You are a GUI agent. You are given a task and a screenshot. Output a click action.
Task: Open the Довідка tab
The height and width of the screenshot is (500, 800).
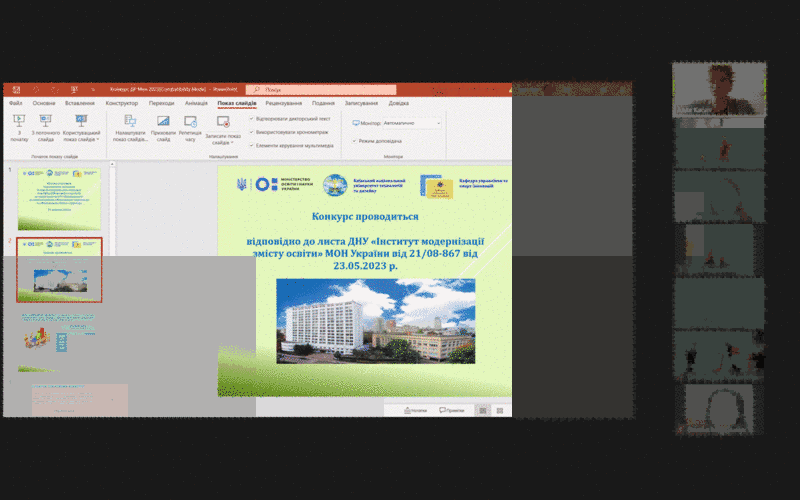(398, 103)
